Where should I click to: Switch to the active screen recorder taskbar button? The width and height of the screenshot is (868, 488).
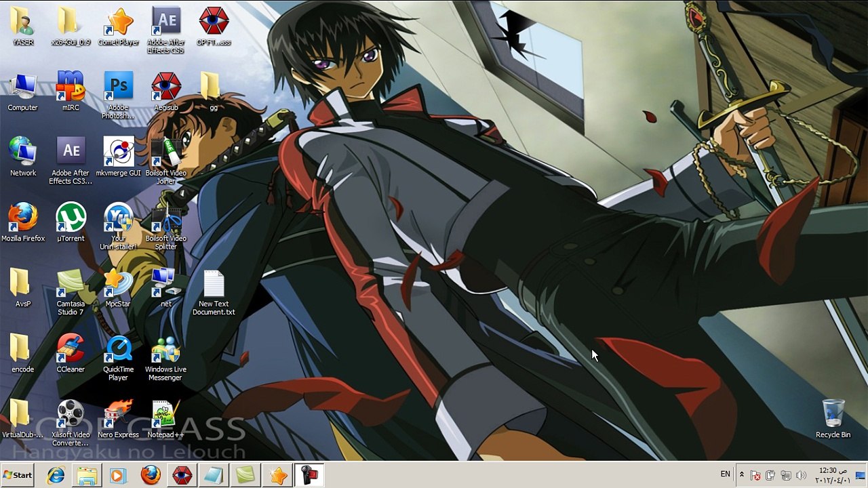point(309,475)
